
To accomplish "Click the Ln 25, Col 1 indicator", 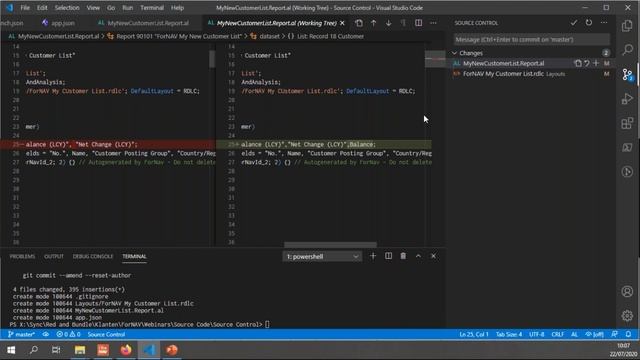I will (473, 334).
